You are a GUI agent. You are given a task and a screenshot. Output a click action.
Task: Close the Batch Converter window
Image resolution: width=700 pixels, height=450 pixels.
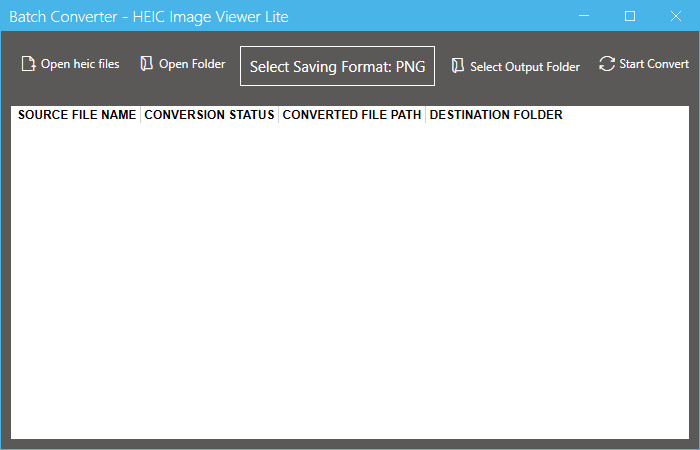click(676, 16)
